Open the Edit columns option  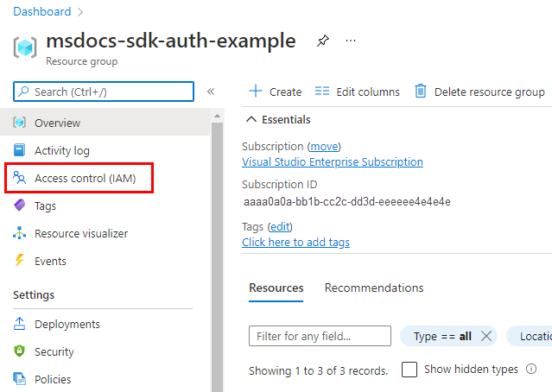coord(358,92)
